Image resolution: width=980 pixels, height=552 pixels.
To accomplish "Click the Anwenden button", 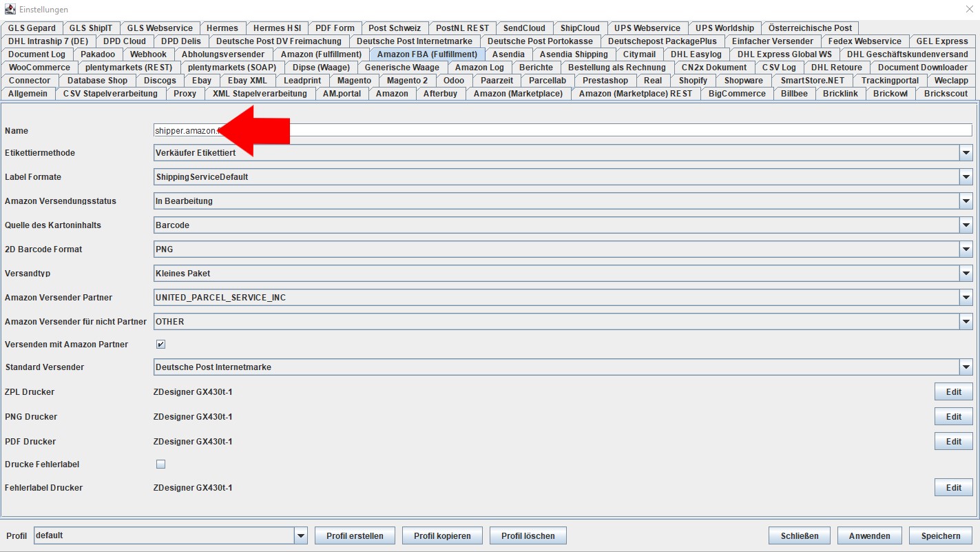I will click(x=870, y=535).
